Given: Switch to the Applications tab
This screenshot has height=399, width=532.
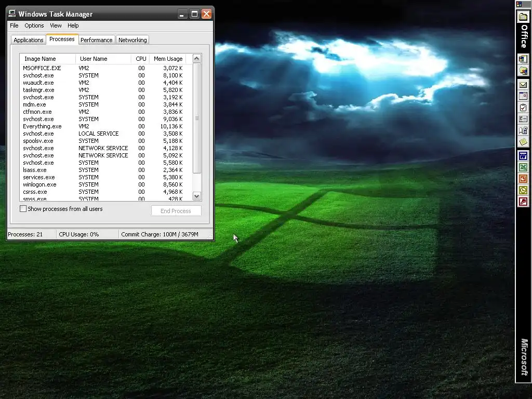Looking at the screenshot, I should pos(29,40).
